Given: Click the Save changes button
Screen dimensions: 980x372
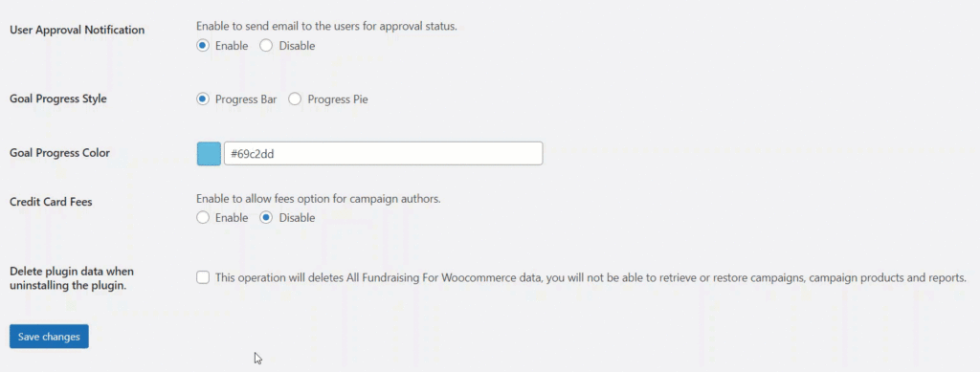Looking at the screenshot, I should point(49,337).
